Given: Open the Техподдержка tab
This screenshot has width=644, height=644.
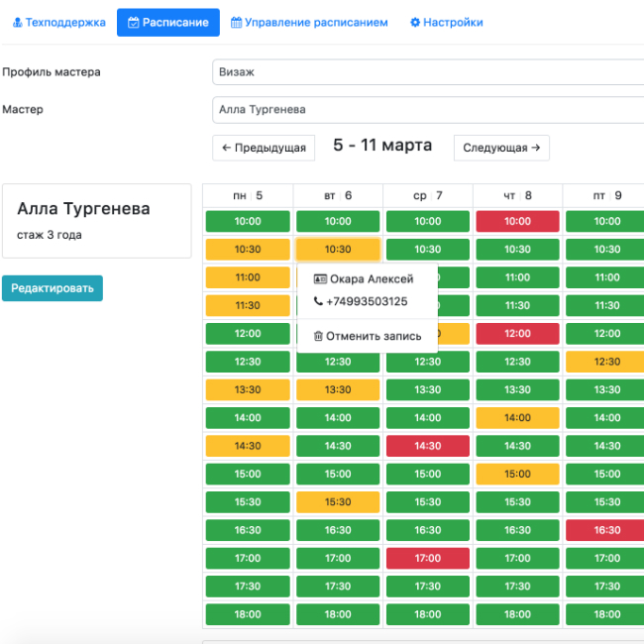Looking at the screenshot, I should point(59,22).
